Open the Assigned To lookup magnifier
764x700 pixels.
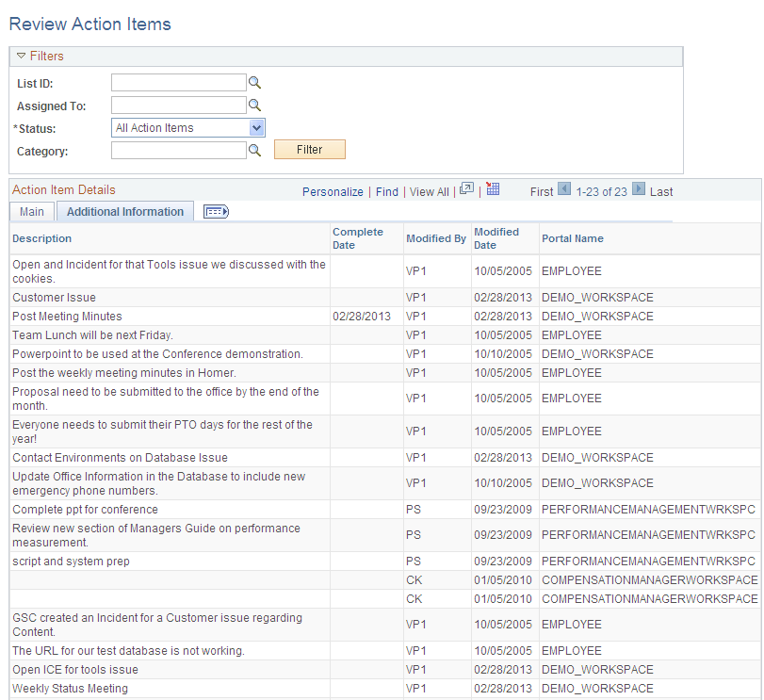tap(254, 105)
